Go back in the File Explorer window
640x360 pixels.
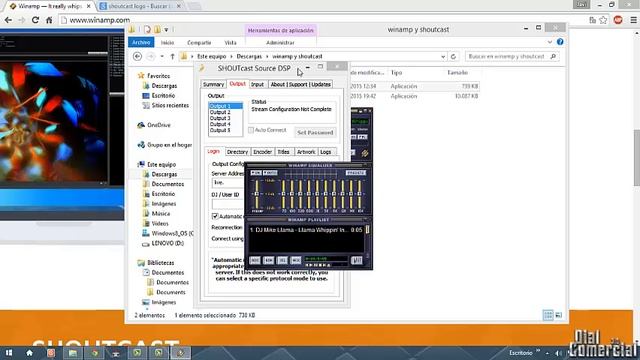tap(138, 56)
